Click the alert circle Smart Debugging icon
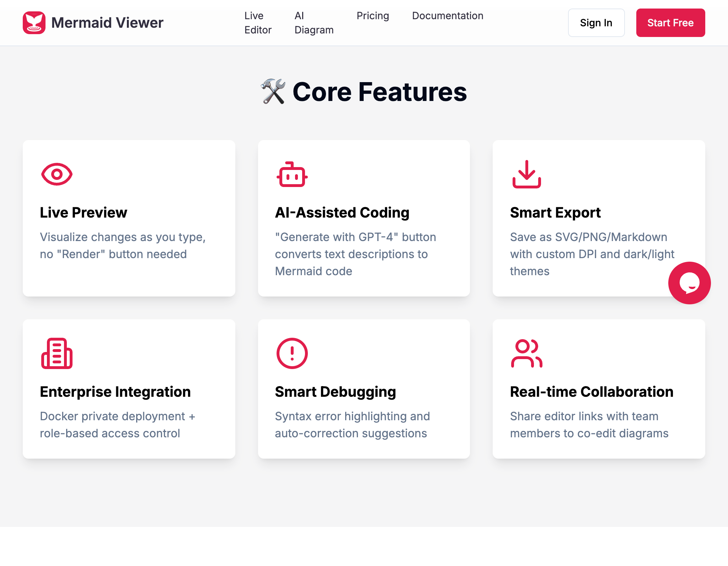The height and width of the screenshot is (566, 728). pos(292,353)
